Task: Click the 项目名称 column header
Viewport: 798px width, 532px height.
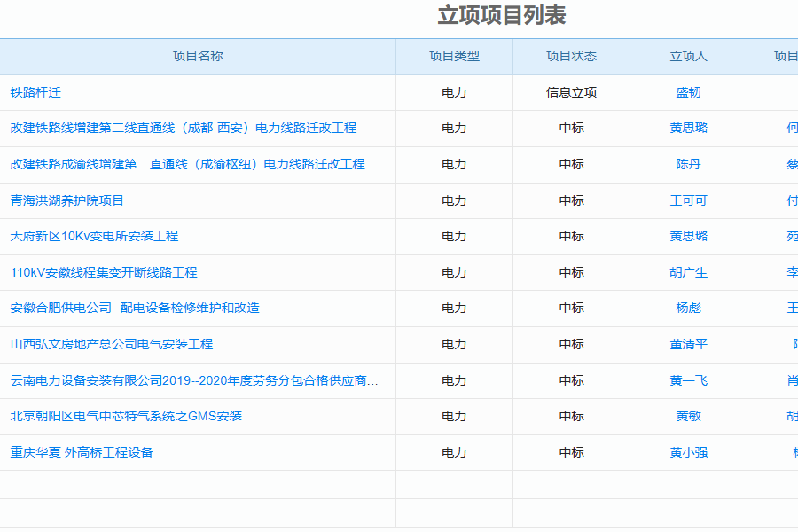Action: 198,56
